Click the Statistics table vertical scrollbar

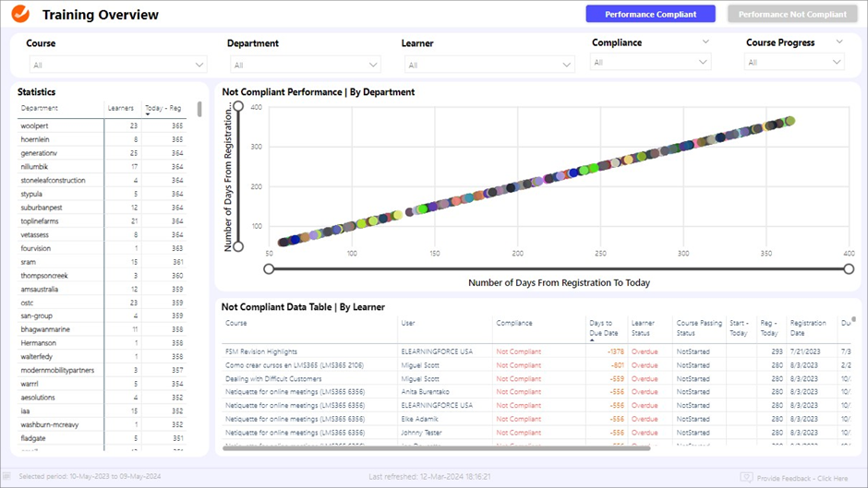(199, 109)
